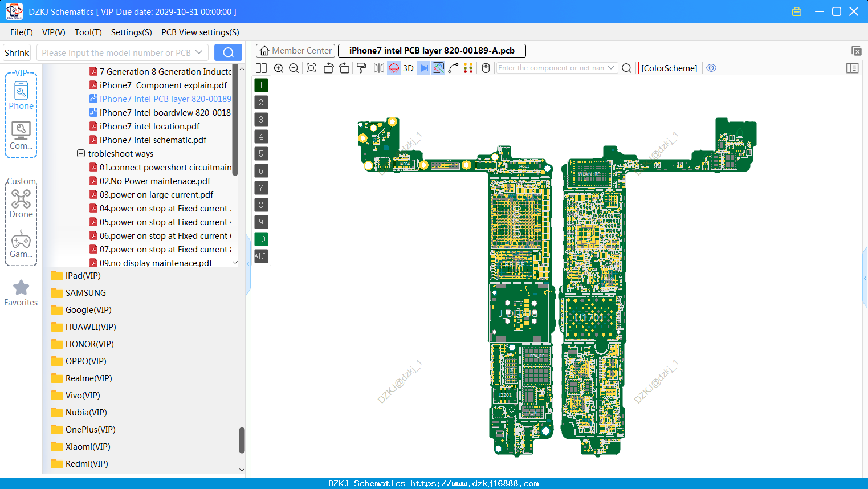Open iPhone7 intel location.pdf

pos(149,127)
